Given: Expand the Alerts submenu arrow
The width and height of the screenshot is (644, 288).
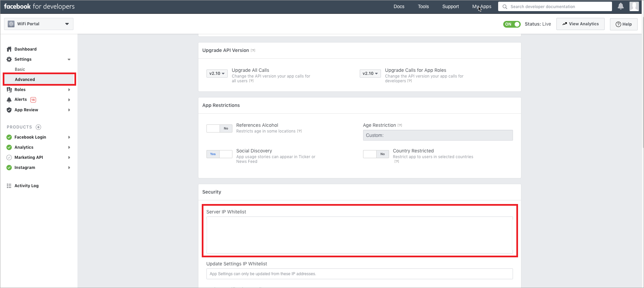Looking at the screenshot, I should tap(69, 100).
